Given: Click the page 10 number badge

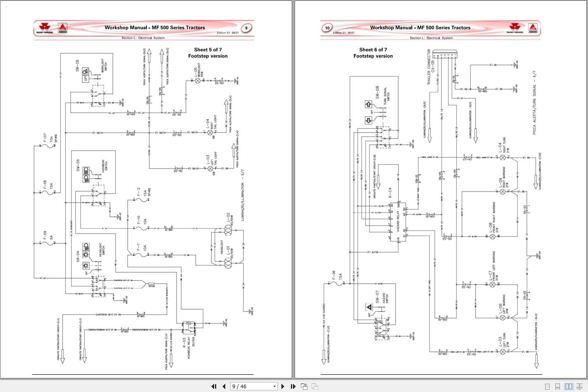Looking at the screenshot, I should tap(327, 28).
